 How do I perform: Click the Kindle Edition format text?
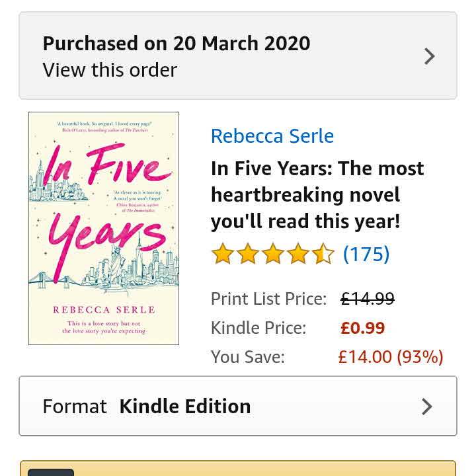point(184,406)
